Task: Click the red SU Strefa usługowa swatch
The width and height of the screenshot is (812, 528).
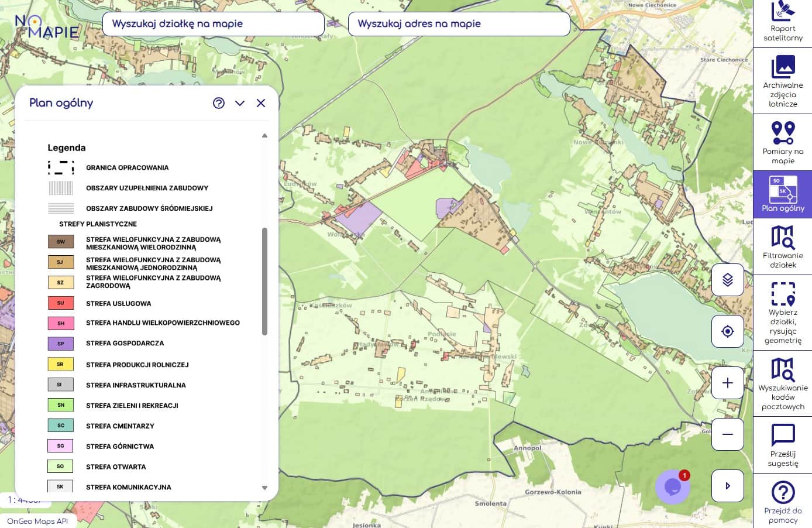Action: pos(61,303)
